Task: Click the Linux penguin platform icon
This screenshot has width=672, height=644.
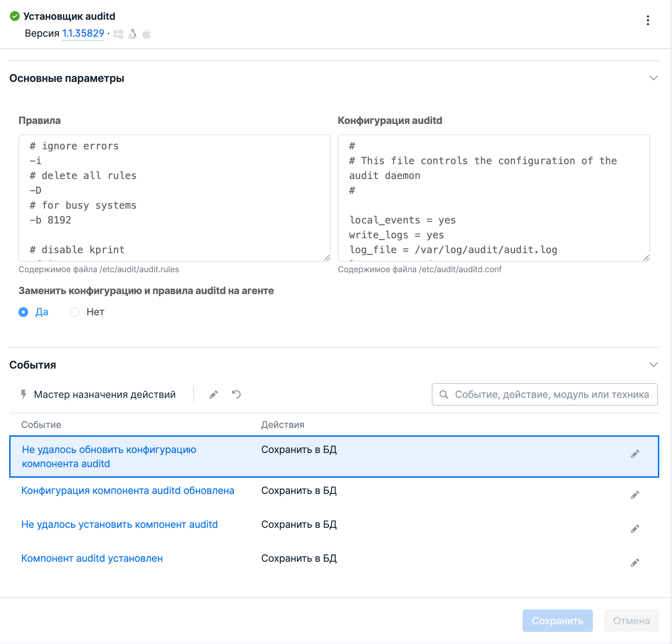Action: [132, 34]
